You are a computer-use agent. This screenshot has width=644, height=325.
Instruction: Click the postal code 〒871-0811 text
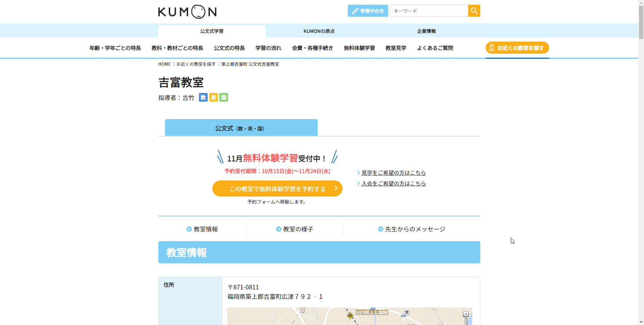(243, 287)
